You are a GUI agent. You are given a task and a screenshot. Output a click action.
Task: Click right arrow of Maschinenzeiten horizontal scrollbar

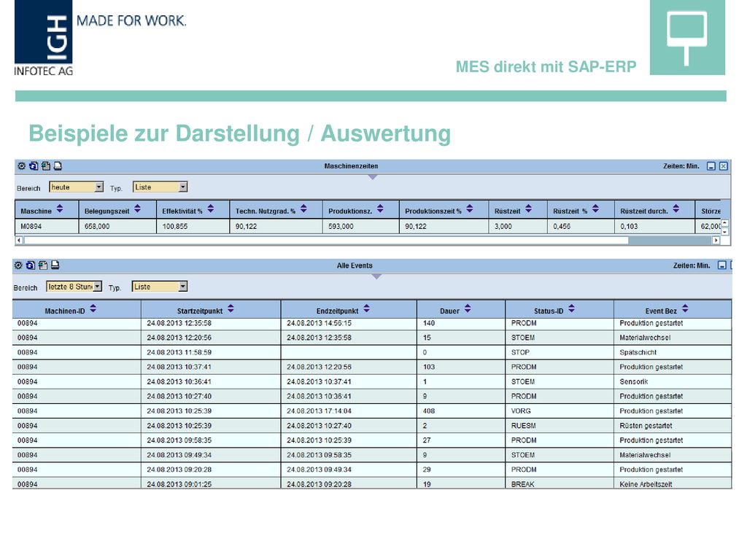(x=716, y=241)
